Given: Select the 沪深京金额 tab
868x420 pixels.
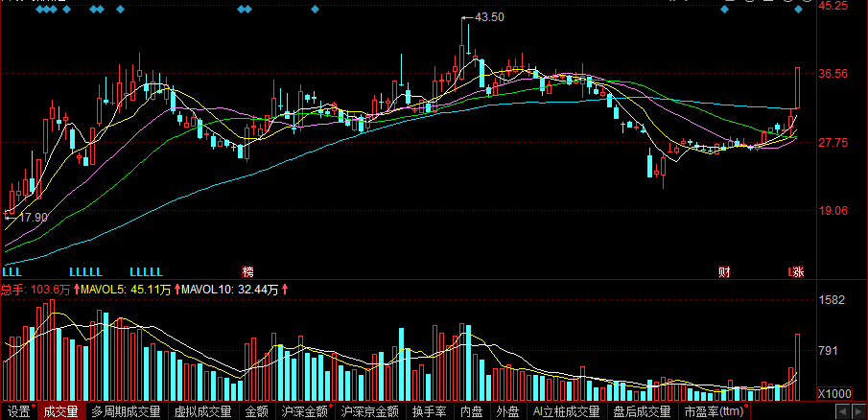Looking at the screenshot, I should tap(370, 411).
